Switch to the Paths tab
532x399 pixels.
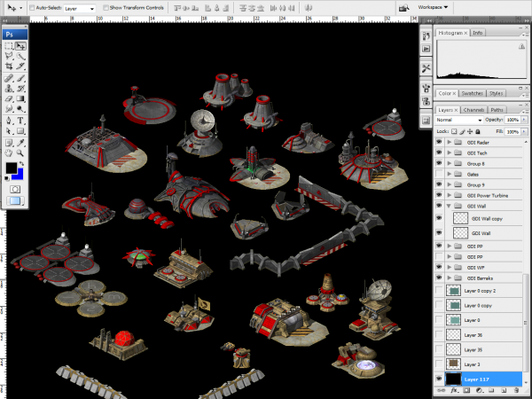pyautogui.click(x=497, y=110)
